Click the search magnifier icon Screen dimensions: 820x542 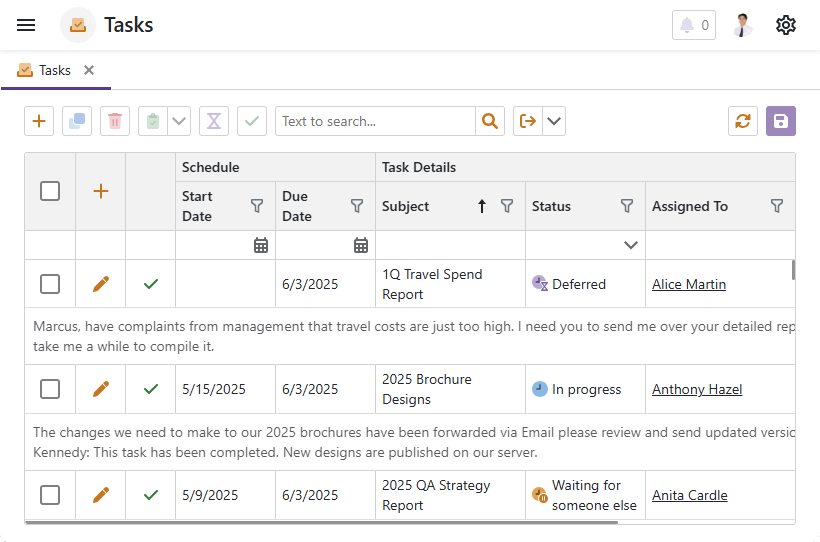(489, 121)
